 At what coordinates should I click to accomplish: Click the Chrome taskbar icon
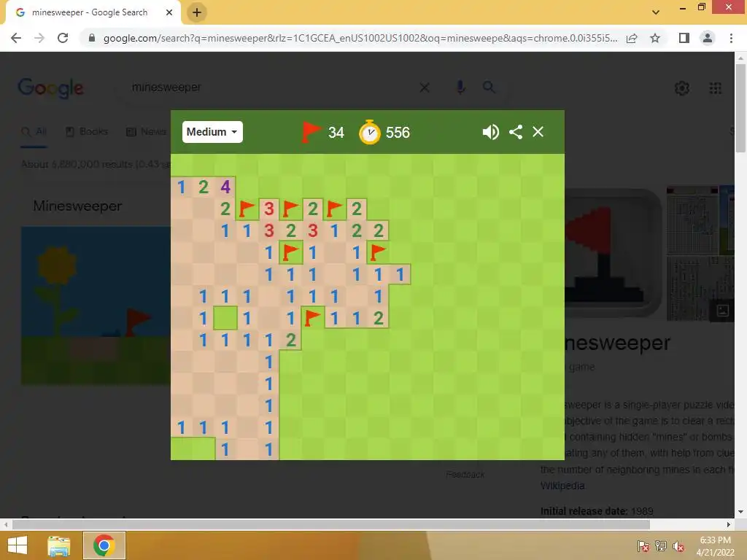(104, 545)
